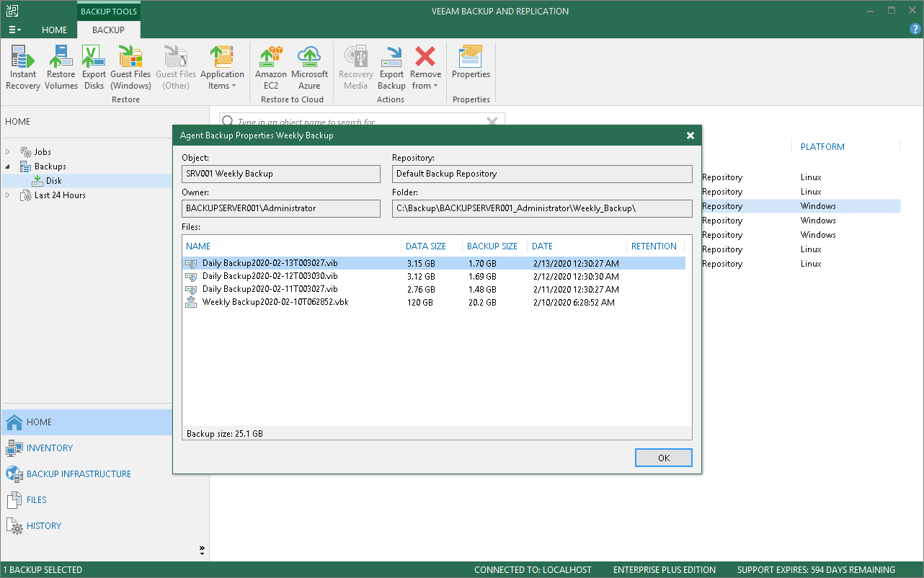Open the Application Items dropdown
The width and height of the screenshot is (924, 578).
pos(222,68)
